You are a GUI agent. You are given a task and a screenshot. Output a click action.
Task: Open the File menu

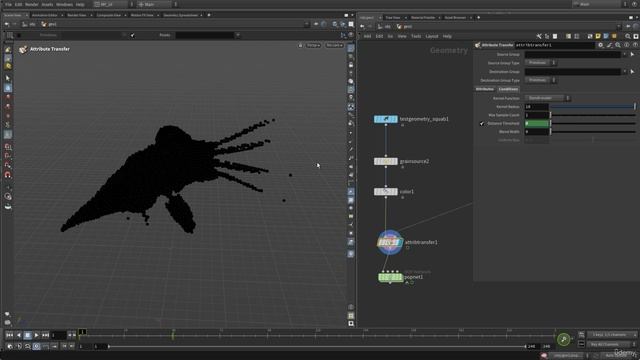pos(8,4)
